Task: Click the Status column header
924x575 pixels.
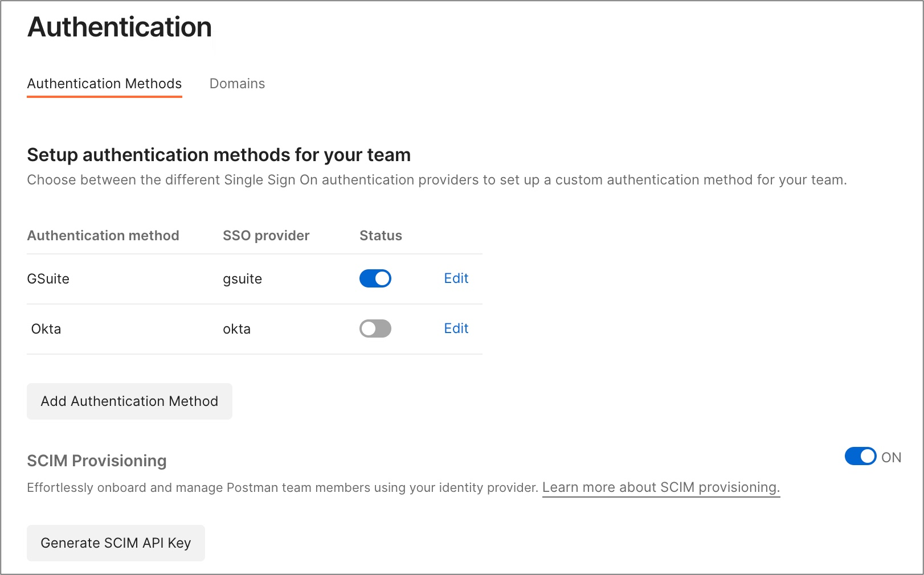Action: [x=380, y=235]
